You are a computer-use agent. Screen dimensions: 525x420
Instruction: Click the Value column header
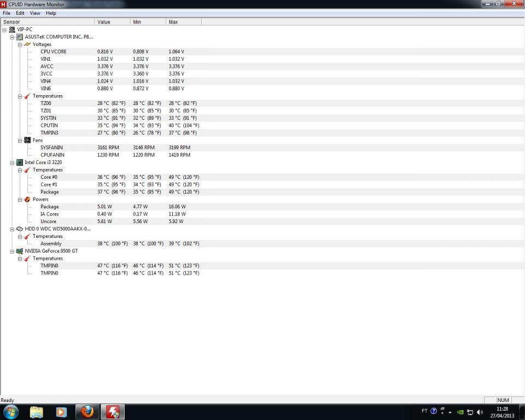pyautogui.click(x=113, y=22)
